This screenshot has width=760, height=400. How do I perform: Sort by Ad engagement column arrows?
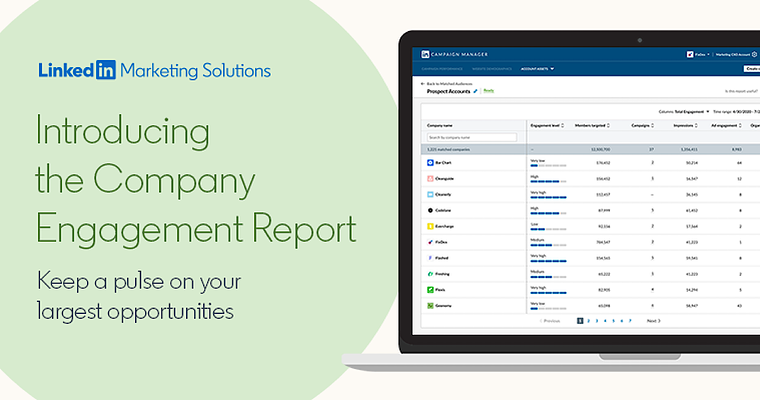[x=740, y=126]
